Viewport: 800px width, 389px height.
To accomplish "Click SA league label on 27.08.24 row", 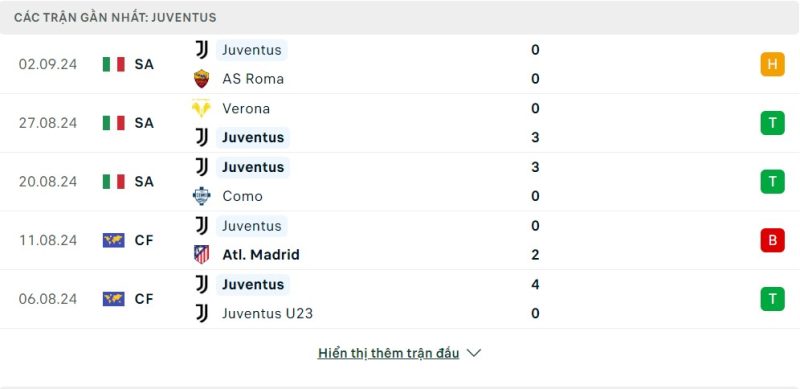I will 144,123.
